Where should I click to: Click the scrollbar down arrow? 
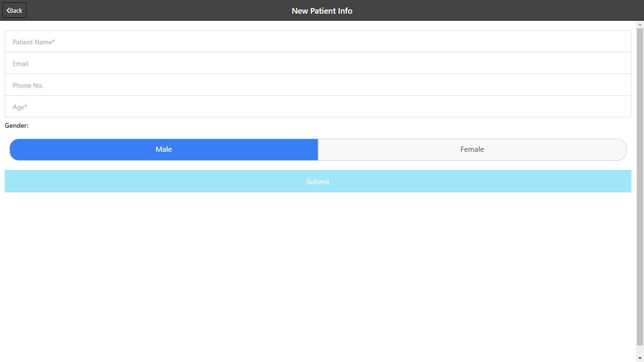[640, 358]
